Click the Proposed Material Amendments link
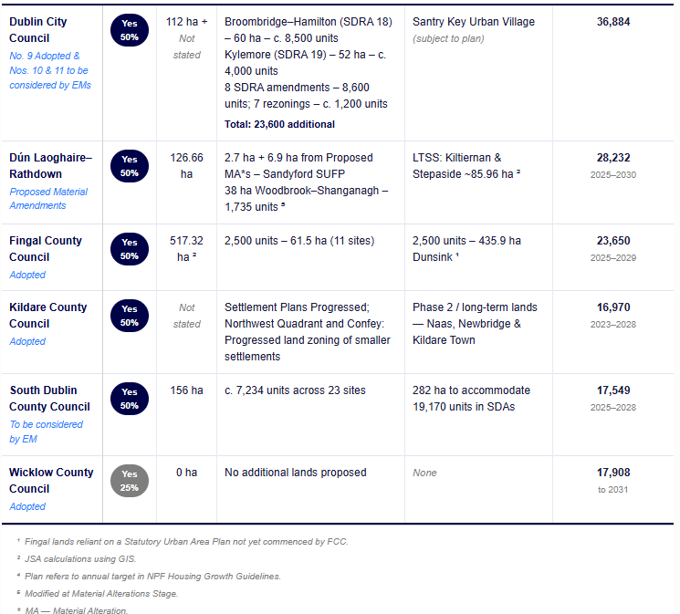The height and width of the screenshot is (614, 680). pos(49,199)
